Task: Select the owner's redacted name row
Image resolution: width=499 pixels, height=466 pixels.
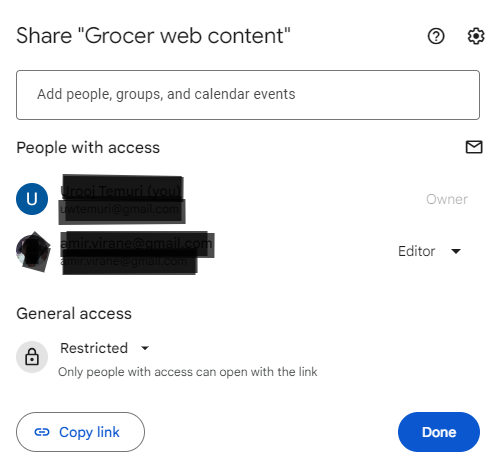Action: point(122,199)
